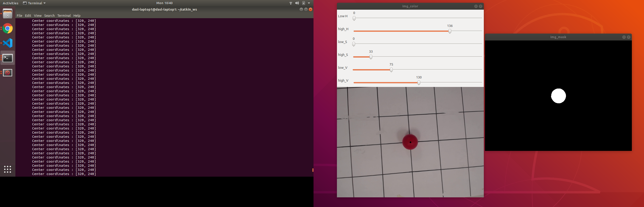This screenshot has width=644, height=207.
Task: Open the red blocked-screen app in the dock
Action: pos(8,73)
